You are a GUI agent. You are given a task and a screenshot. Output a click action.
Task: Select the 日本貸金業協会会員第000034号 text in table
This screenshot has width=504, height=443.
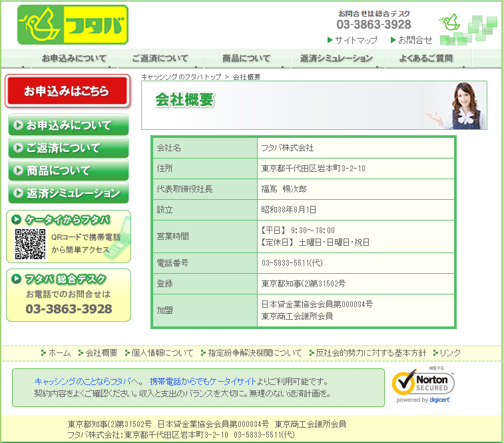point(317,304)
